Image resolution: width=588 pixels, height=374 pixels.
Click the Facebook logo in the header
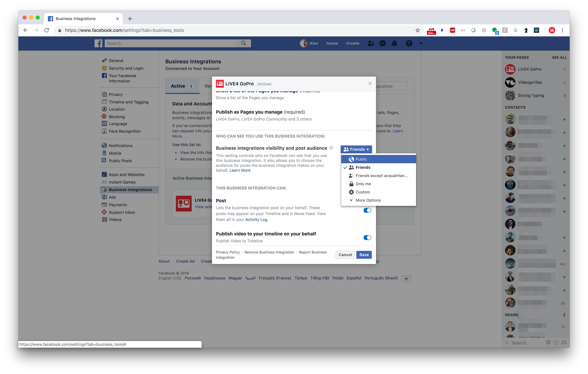98,43
